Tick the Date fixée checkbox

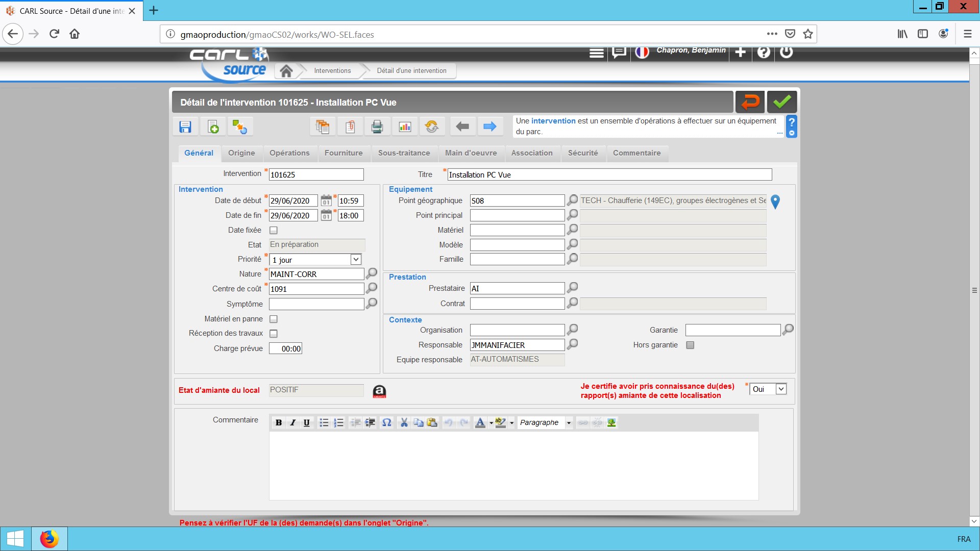[x=274, y=231]
